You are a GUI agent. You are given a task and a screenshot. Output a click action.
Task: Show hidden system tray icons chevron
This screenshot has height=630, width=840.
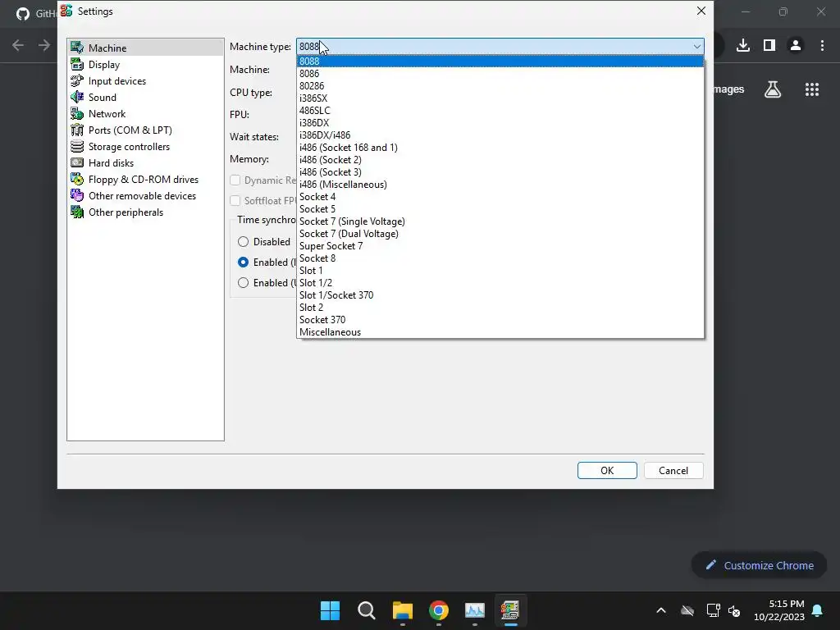(x=661, y=610)
